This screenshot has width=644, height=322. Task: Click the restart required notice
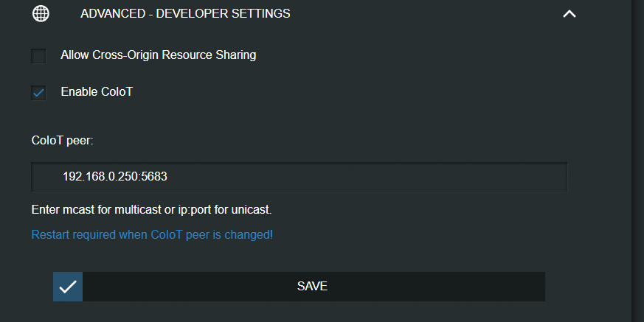[152, 235]
